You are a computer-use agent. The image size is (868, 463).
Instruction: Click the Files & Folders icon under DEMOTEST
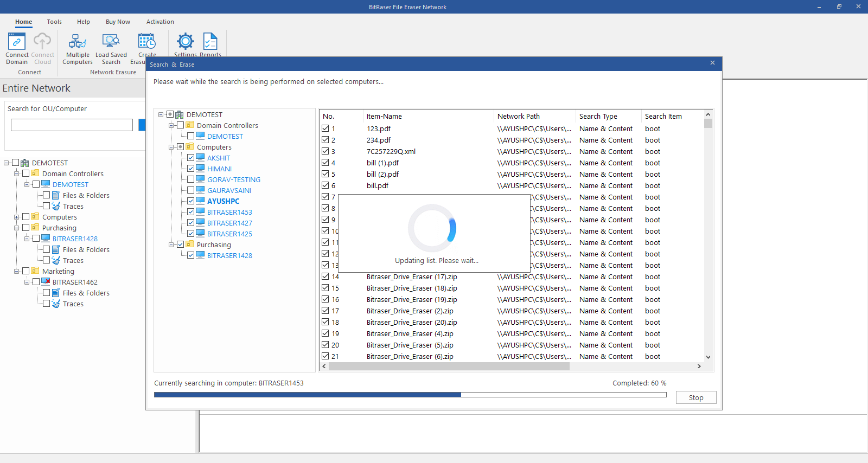[56, 195]
